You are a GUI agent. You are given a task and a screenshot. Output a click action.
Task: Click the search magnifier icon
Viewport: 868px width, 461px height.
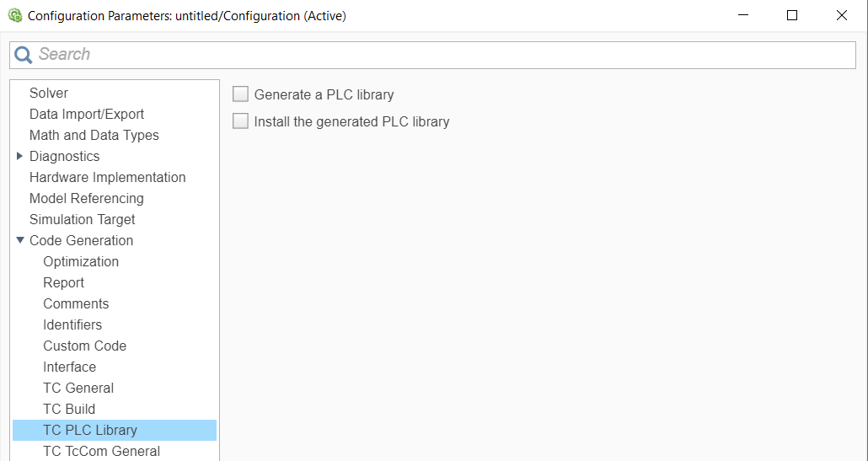pyautogui.click(x=24, y=55)
